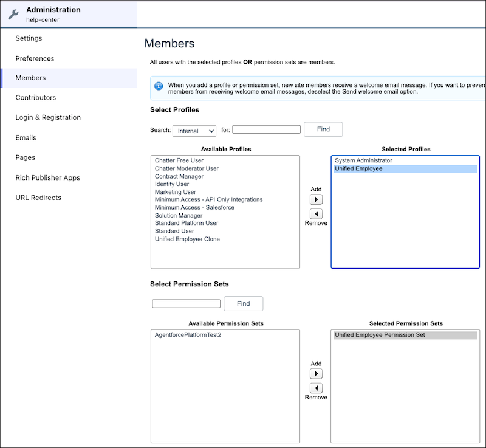The height and width of the screenshot is (448, 486).
Task: Focus the profile search 'for' text field
Action: pos(266,129)
